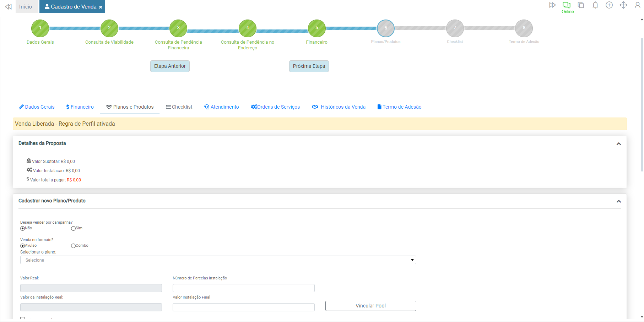Click the Próxima Etapa button
Screen dimensions: 644x322
point(309,66)
